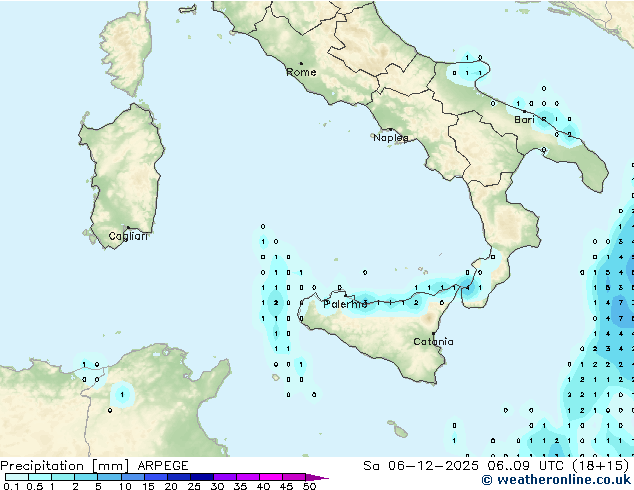Click the legend value 50
This screenshot has height=490, width=634.
(309, 486)
